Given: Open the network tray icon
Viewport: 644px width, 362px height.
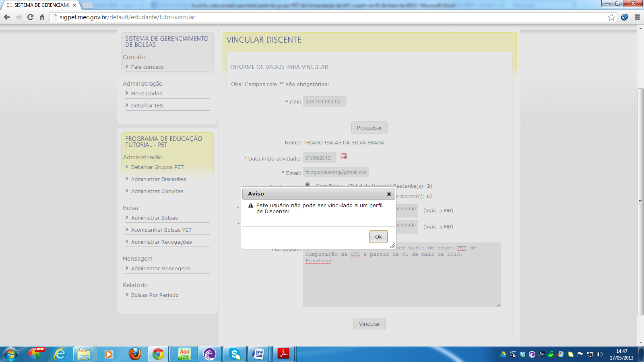Looking at the screenshot, I should click(x=590, y=354).
